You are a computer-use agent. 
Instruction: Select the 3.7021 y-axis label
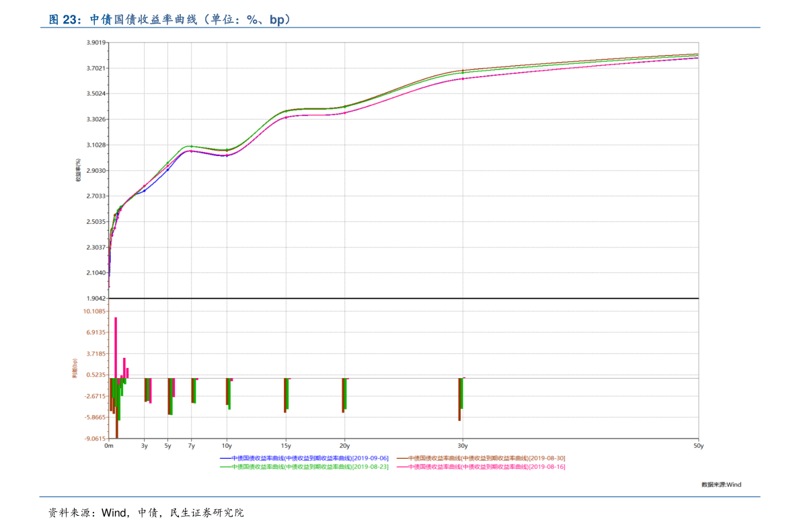(96, 68)
